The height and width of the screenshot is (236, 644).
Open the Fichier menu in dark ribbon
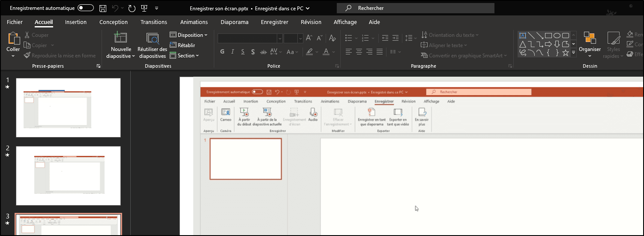click(15, 22)
